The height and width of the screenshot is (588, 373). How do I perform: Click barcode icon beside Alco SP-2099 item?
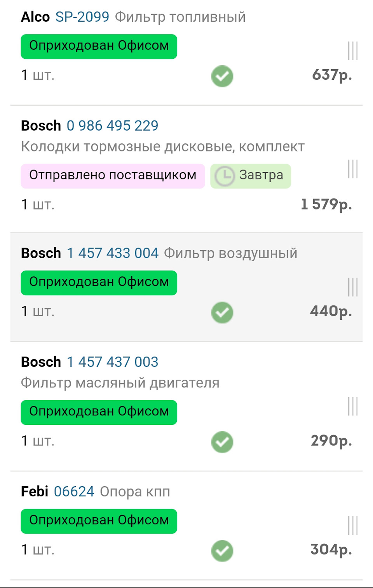click(352, 51)
